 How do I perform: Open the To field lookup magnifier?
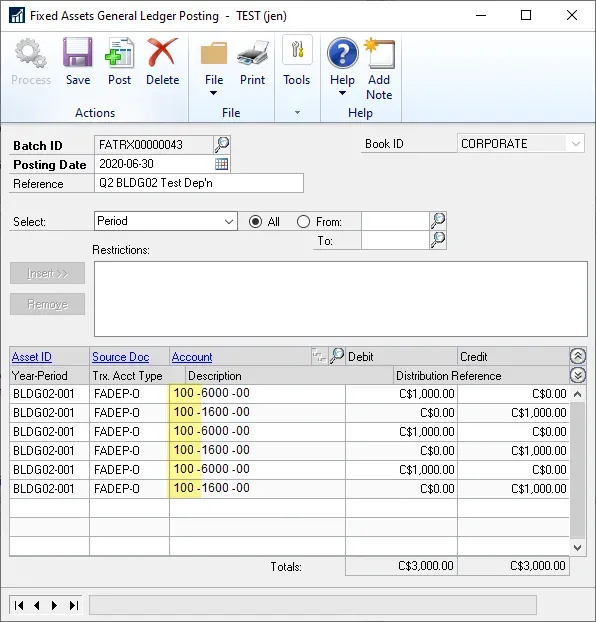438,240
